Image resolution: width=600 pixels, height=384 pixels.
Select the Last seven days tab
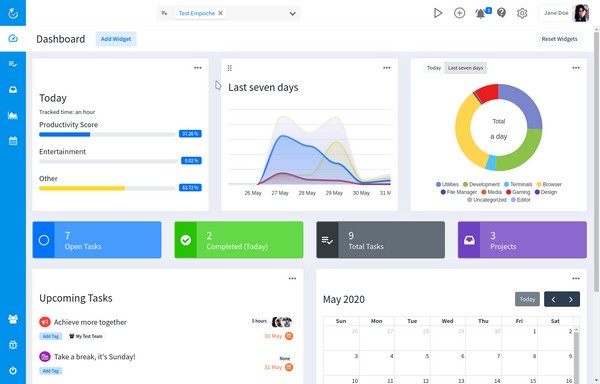click(x=465, y=68)
